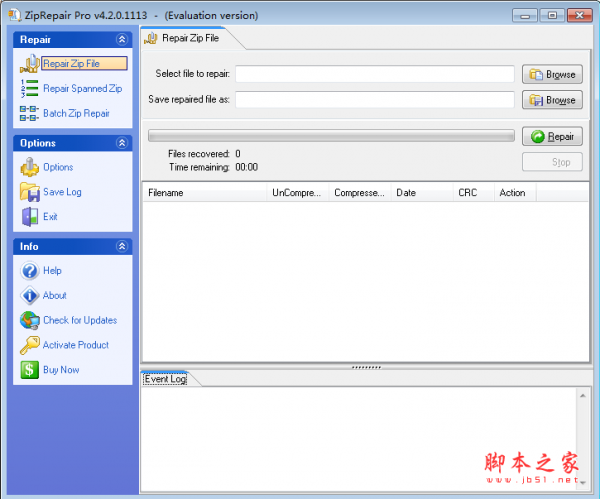Open the About link
The height and width of the screenshot is (499, 600).
tap(54, 295)
